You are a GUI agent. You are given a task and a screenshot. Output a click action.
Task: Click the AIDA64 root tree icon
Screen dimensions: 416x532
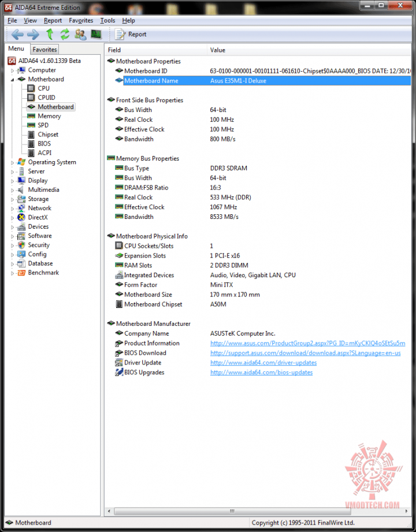[12, 61]
